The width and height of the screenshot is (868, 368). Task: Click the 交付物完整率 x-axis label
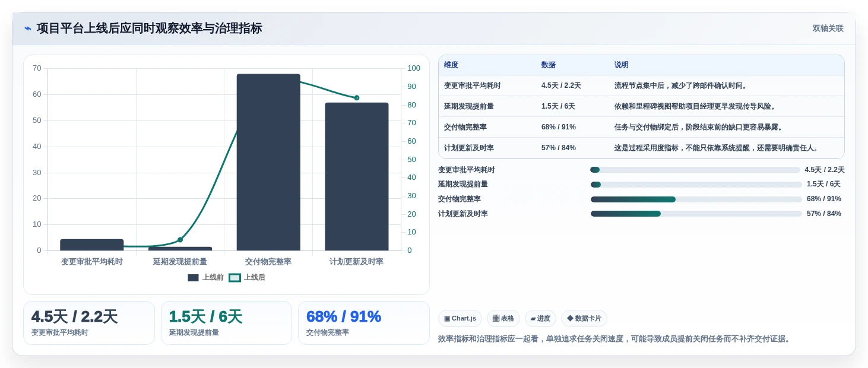click(268, 261)
